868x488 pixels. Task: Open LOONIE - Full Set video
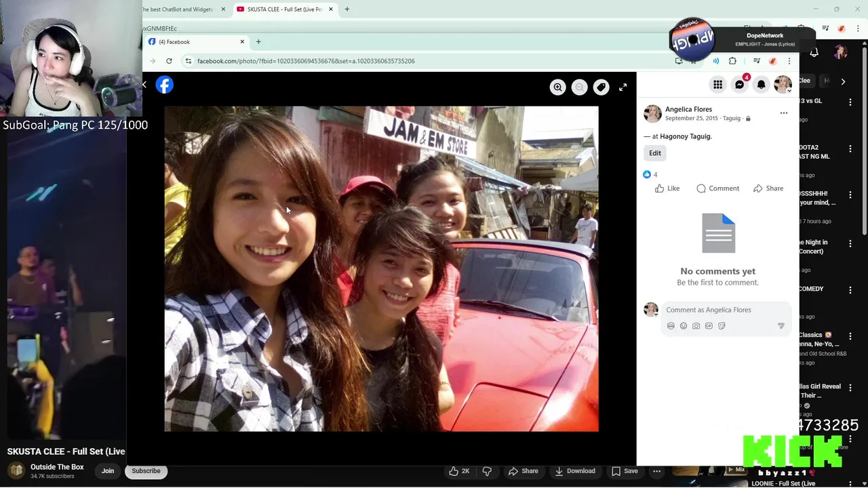783,483
